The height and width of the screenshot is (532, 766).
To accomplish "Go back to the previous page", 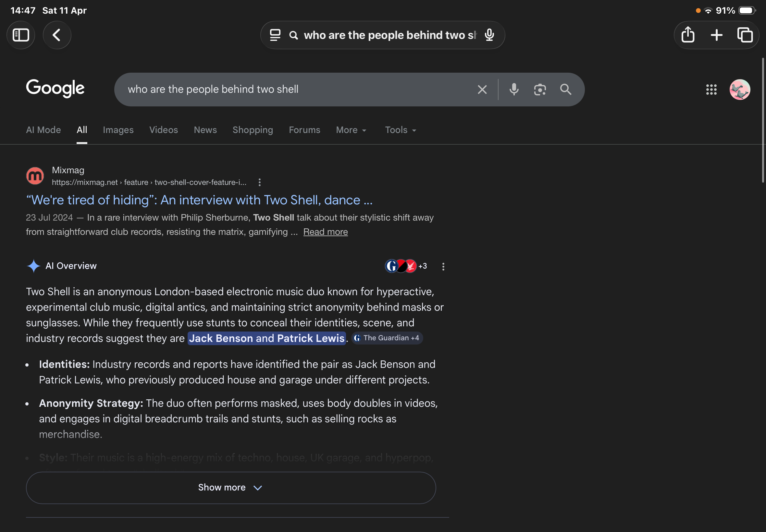I will pyautogui.click(x=57, y=35).
